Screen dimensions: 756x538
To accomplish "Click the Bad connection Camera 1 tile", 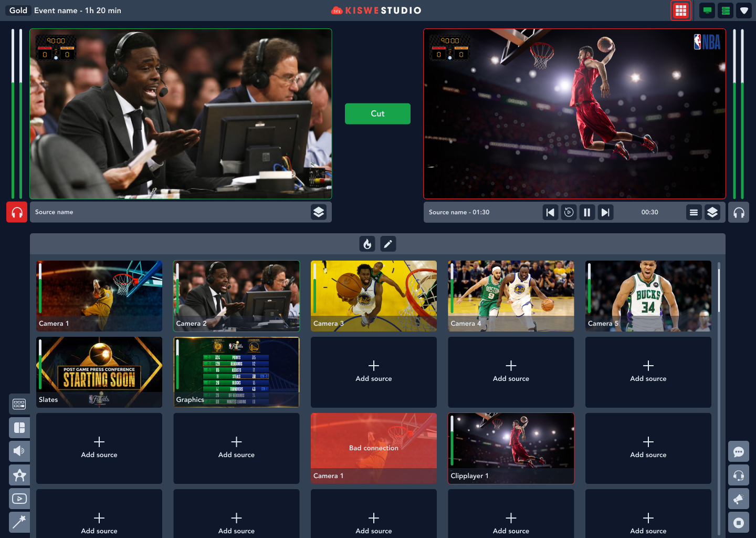I will pos(374,448).
